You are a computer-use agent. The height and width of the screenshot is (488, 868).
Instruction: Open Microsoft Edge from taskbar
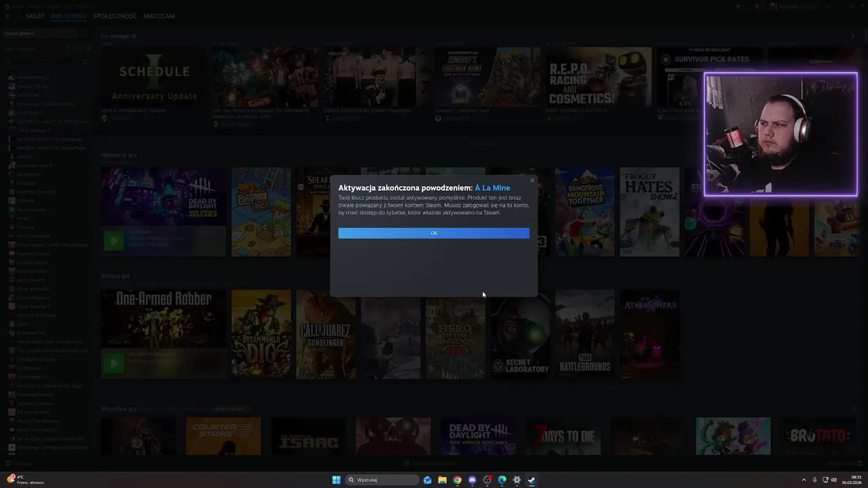(502, 480)
